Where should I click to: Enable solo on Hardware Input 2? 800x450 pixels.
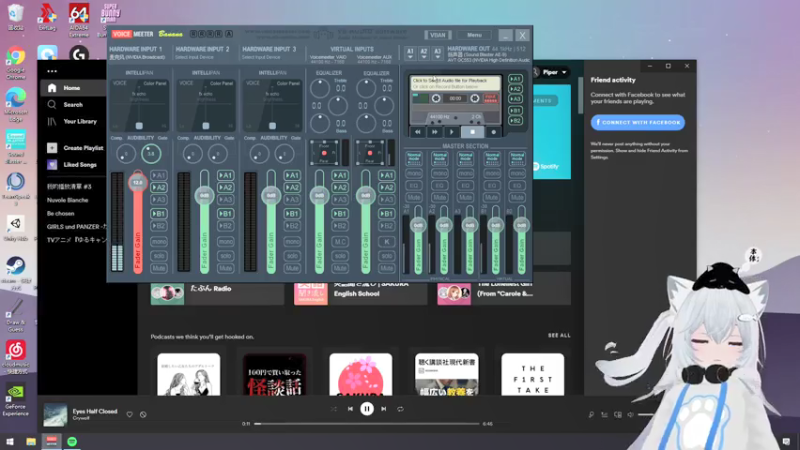[x=226, y=256]
